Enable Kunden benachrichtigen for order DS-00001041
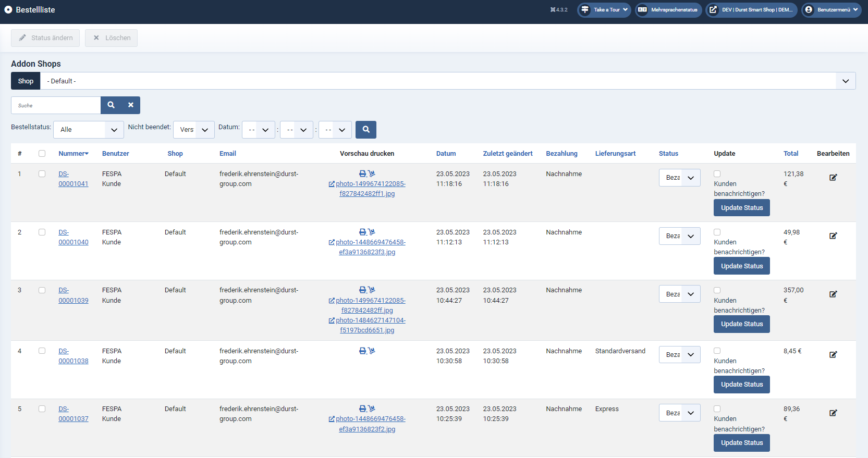 pyautogui.click(x=717, y=174)
